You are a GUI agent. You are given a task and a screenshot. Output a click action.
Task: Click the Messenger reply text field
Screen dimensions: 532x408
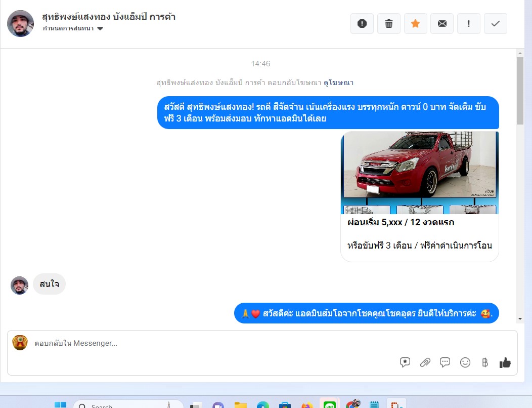click(202, 343)
